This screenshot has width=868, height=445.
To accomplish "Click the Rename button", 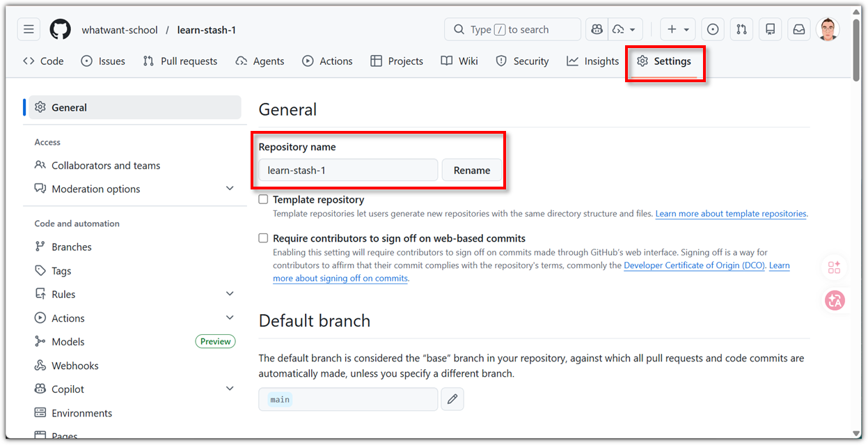I will (x=472, y=170).
